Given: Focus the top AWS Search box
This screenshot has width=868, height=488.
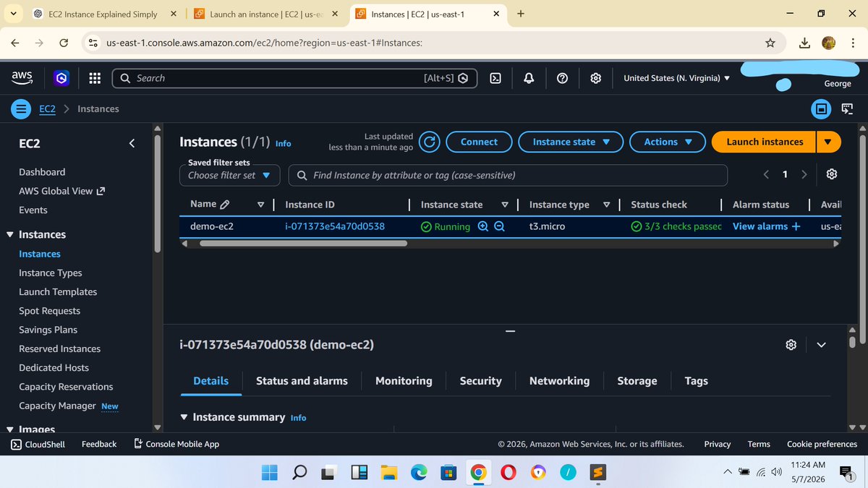Looking at the screenshot, I should (295, 78).
